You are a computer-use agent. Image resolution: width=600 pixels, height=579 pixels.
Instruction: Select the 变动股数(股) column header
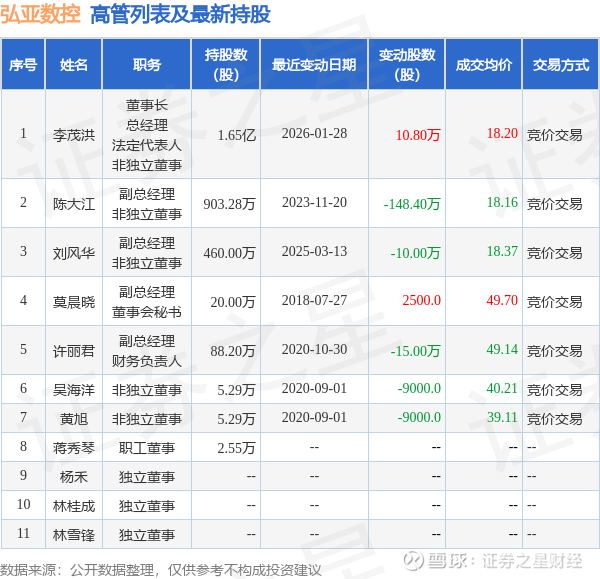pyautogui.click(x=407, y=65)
